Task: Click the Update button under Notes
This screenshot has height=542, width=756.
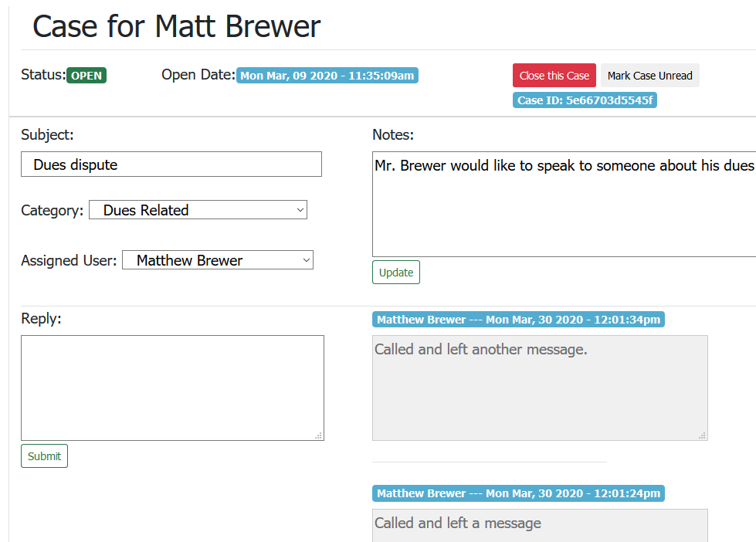Action: click(395, 273)
